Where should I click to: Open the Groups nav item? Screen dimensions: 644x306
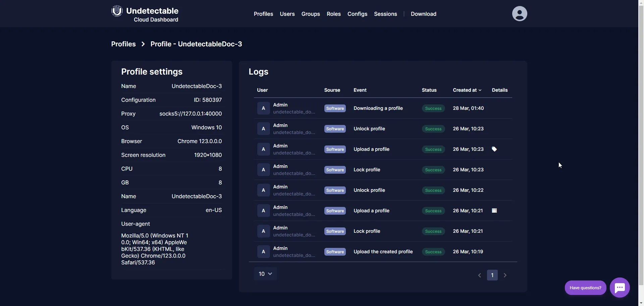point(311,14)
